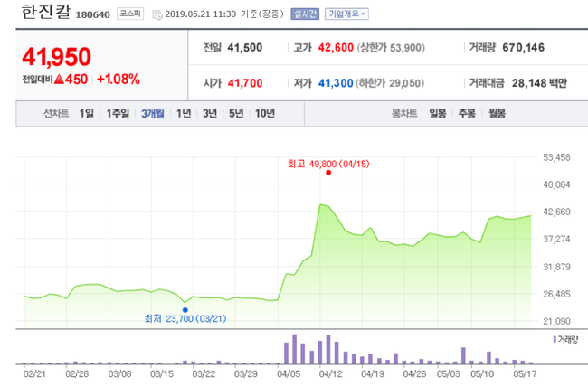Click the 거래량 670,146 value

pyautogui.click(x=523, y=48)
